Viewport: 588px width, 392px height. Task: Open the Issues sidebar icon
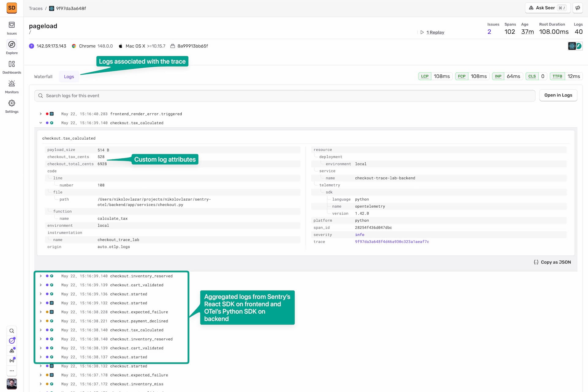[12, 25]
